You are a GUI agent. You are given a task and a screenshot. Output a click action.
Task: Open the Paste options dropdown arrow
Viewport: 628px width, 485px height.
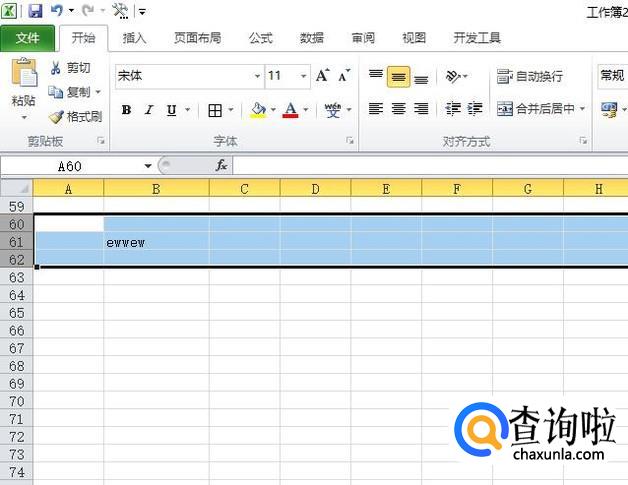coord(24,117)
